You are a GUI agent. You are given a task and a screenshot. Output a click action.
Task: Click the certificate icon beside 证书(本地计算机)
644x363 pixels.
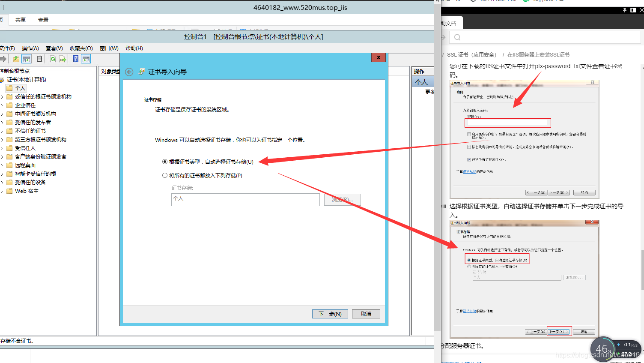(2, 80)
